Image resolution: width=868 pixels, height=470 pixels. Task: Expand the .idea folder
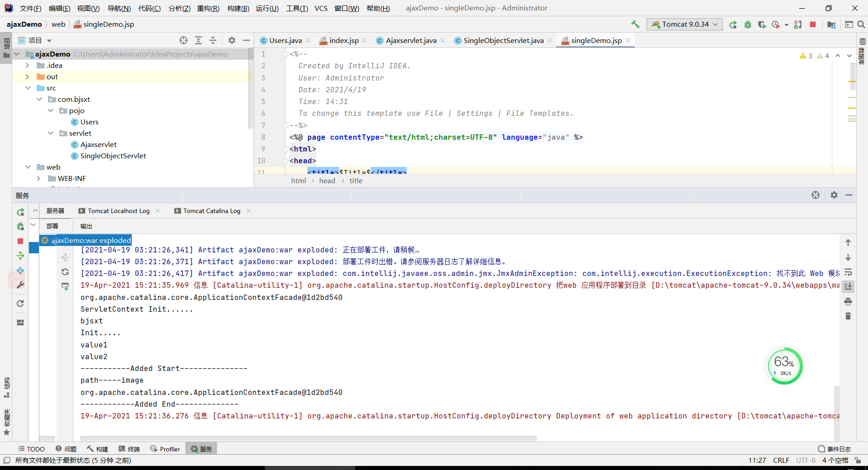point(28,65)
